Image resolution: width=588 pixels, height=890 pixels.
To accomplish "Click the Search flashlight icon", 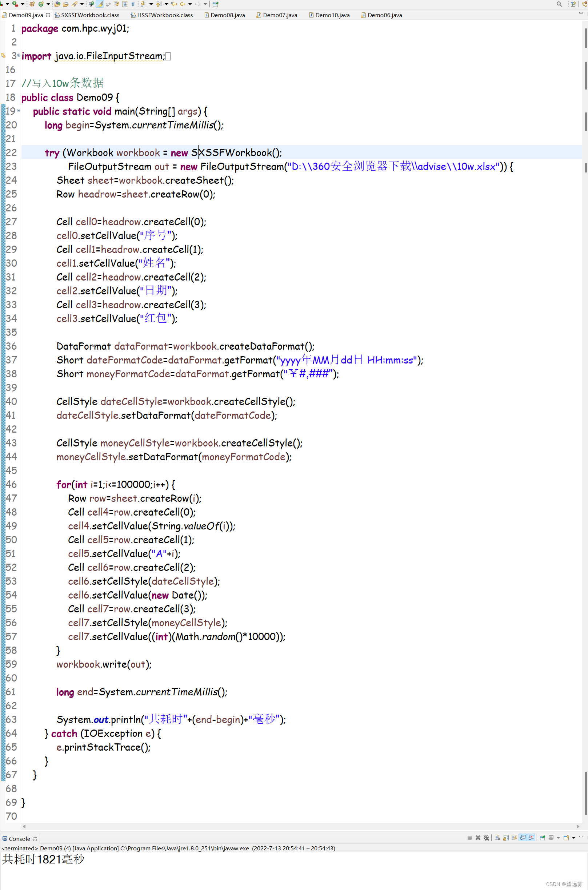I will 75,4.
